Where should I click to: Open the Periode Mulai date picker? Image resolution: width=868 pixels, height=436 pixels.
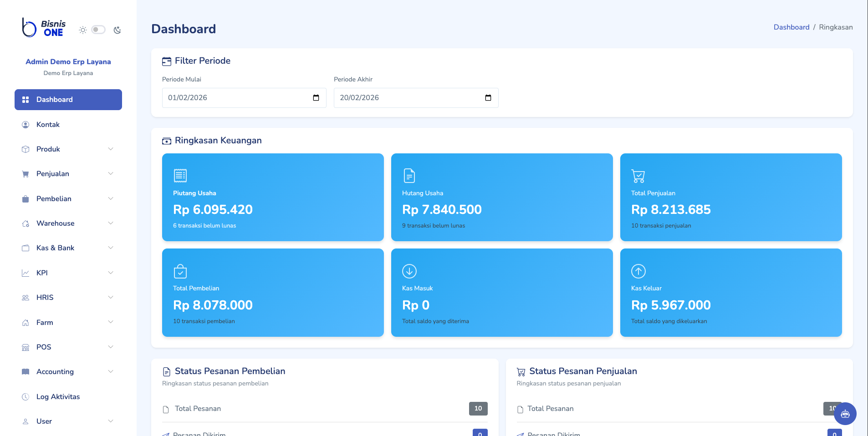pyautogui.click(x=317, y=97)
